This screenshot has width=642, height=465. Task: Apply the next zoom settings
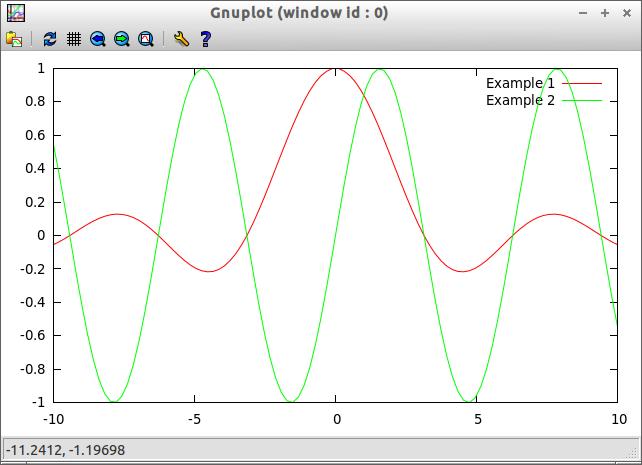coord(122,39)
